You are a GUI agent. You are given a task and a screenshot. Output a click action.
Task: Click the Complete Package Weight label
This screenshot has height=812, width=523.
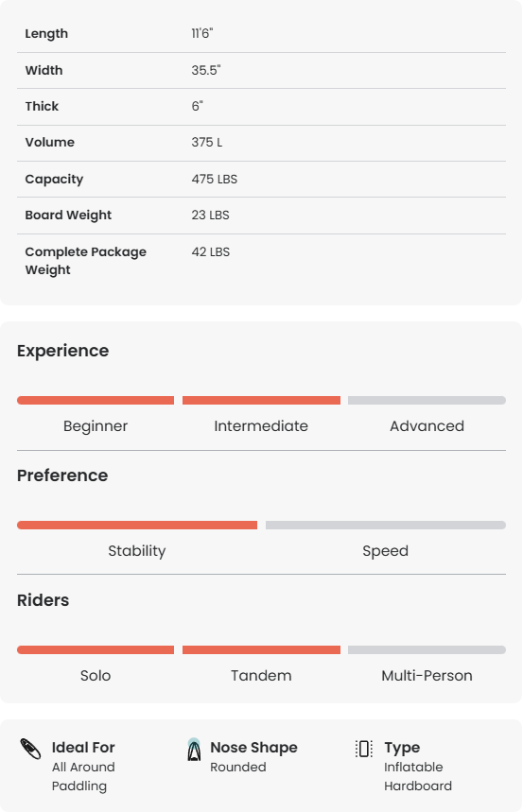[x=85, y=261]
